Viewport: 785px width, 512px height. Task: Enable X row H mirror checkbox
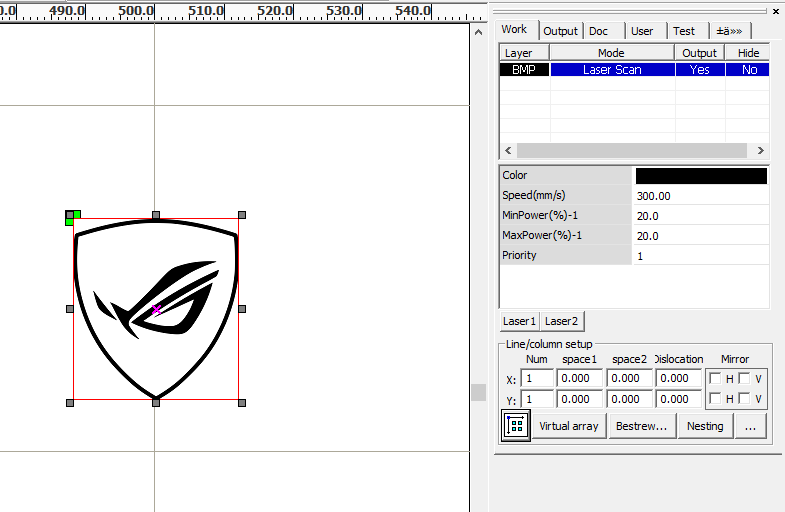(715, 378)
